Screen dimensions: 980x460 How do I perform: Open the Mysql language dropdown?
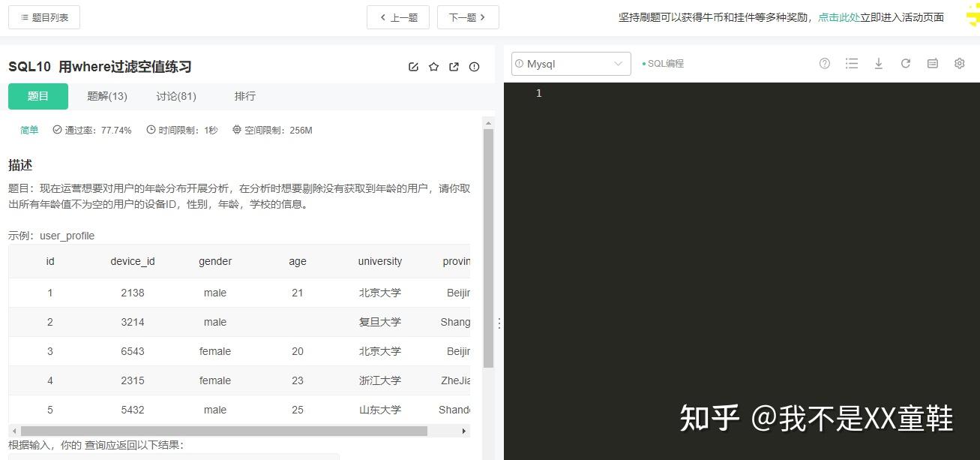click(x=571, y=64)
